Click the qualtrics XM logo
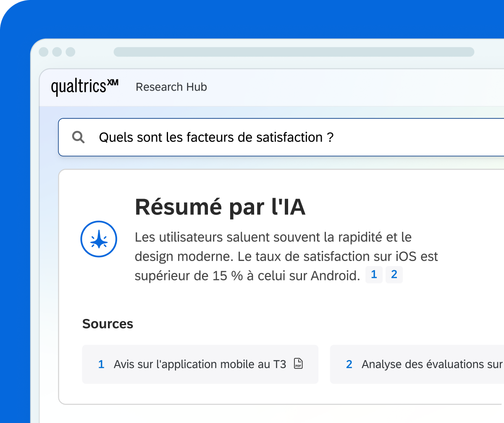Screen dimensions: 504x423 click(x=84, y=87)
